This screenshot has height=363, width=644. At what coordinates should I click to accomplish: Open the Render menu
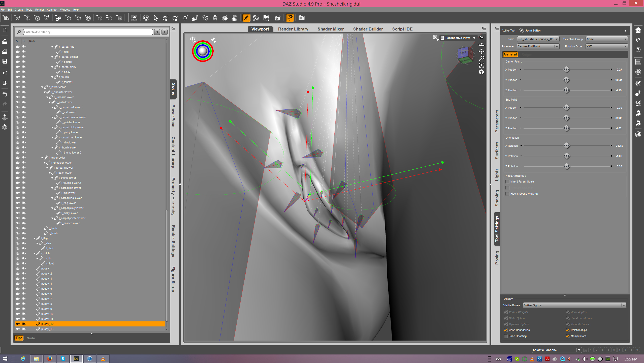pos(39,10)
